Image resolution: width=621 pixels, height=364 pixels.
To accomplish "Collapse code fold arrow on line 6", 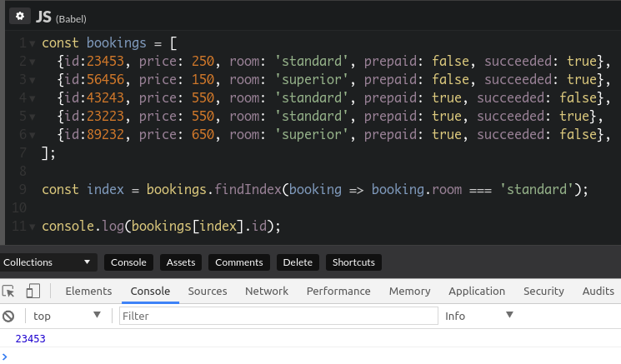I will 32,135.
